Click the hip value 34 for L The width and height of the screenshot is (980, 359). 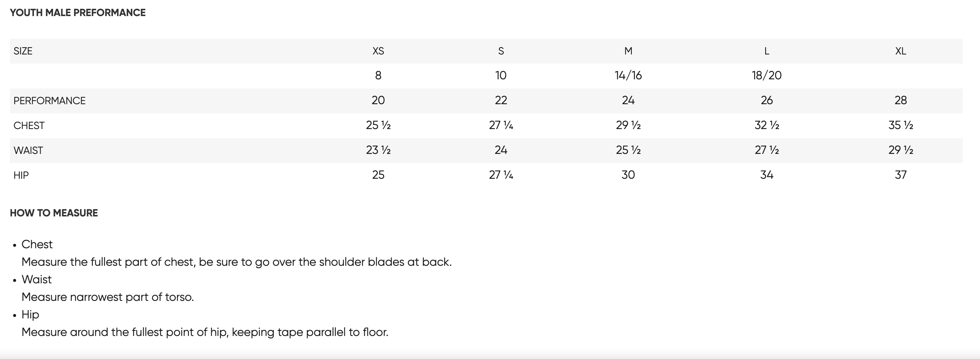(x=767, y=175)
